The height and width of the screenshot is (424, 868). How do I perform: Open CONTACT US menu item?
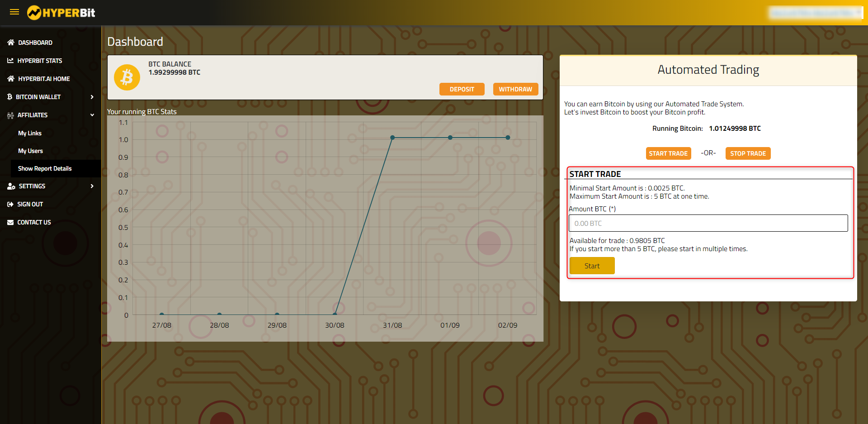click(34, 222)
